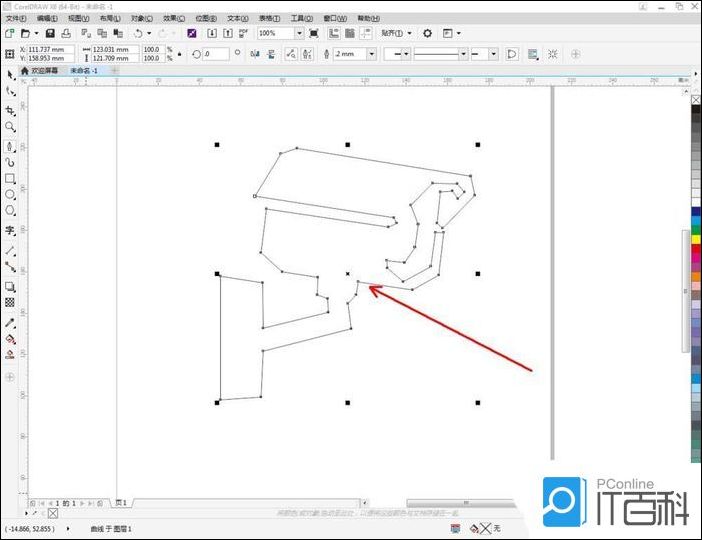Click the Print icon
702x540 pixels.
pos(66,33)
